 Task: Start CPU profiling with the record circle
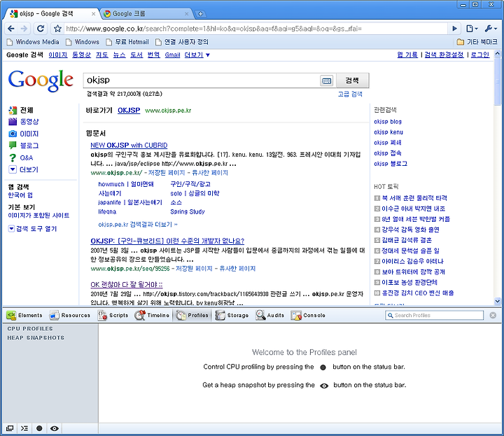39,428
